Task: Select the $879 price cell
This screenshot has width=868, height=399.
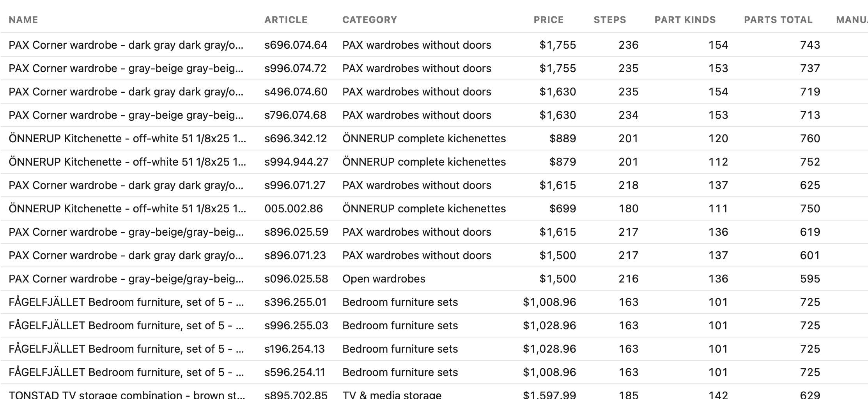Action: click(x=563, y=162)
